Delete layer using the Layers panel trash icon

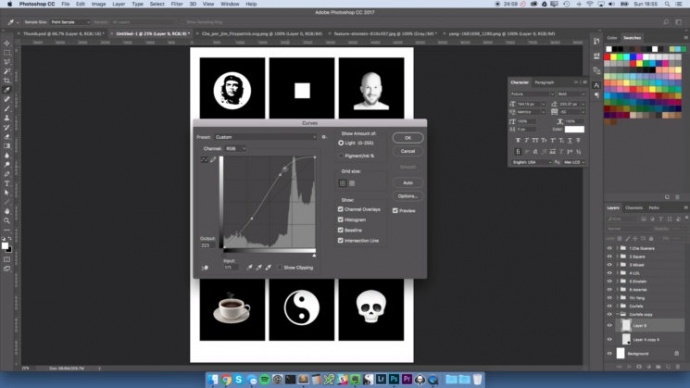pyautogui.click(x=677, y=366)
